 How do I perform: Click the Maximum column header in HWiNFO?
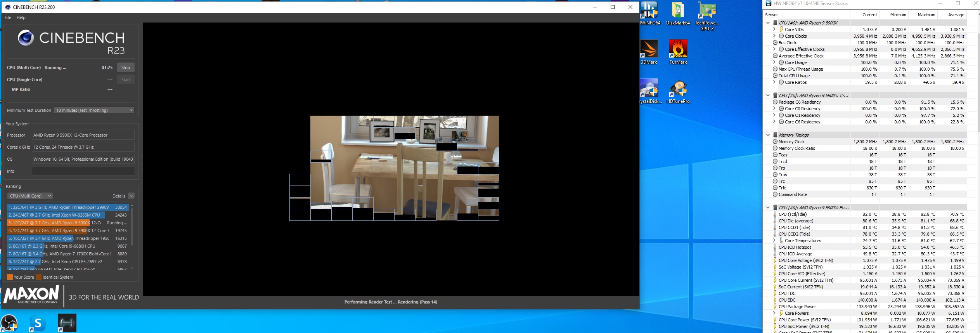(x=923, y=15)
